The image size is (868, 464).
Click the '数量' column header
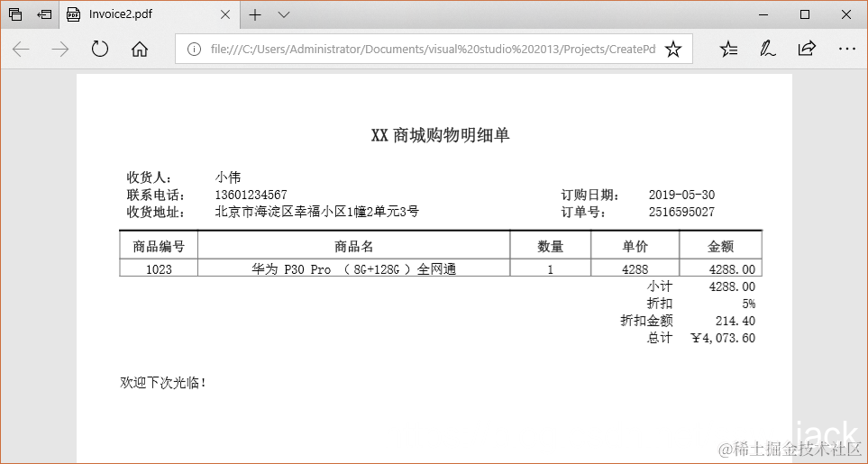550,246
